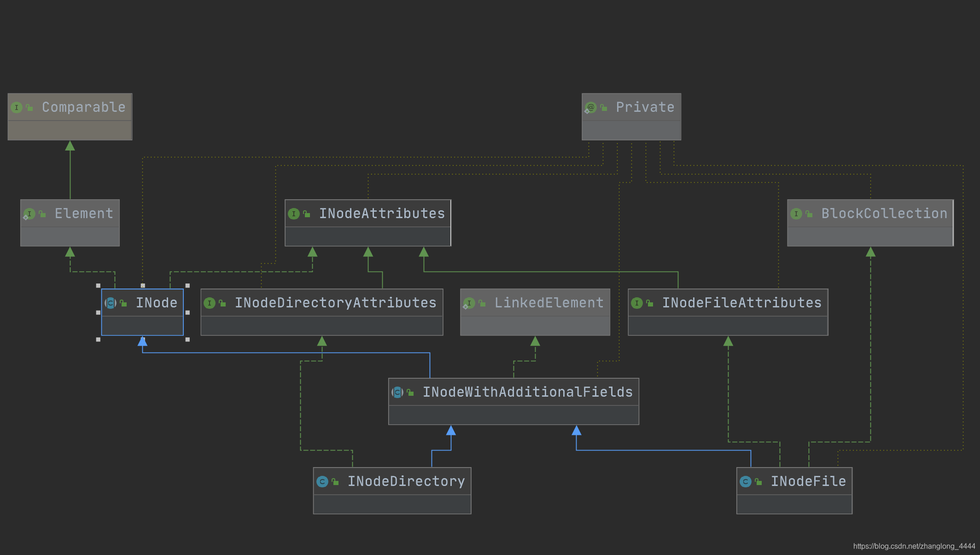Image resolution: width=980 pixels, height=555 pixels.
Task: Click the class icon of INodeDirectory
Action: pos(322,481)
